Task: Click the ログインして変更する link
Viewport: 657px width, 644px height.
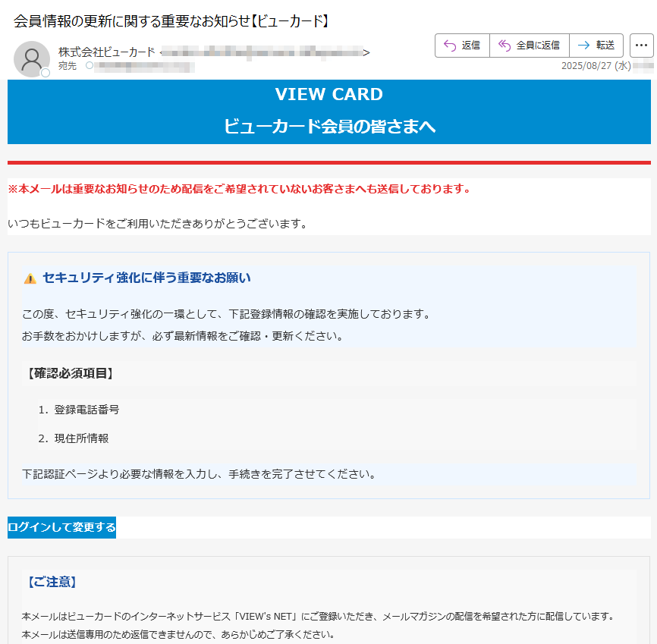Action: (61, 527)
